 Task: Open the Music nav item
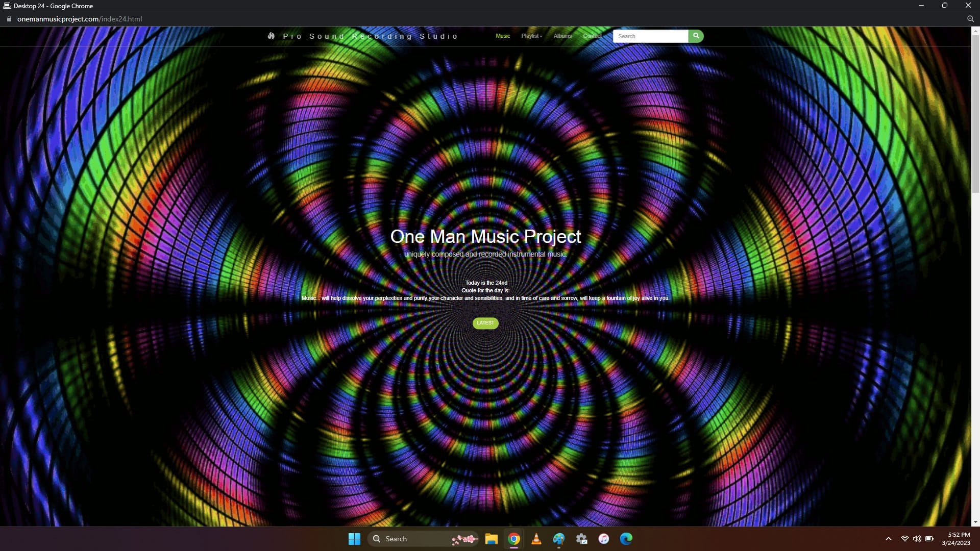(x=503, y=36)
